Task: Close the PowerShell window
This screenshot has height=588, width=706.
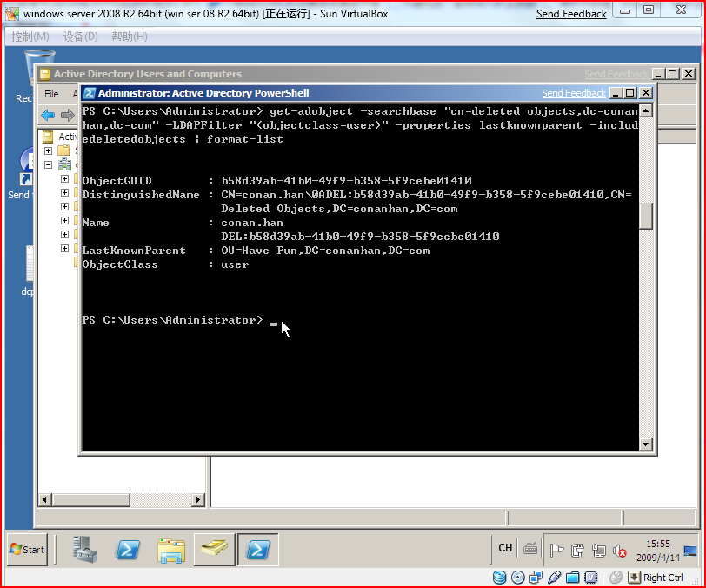Action: [x=646, y=93]
